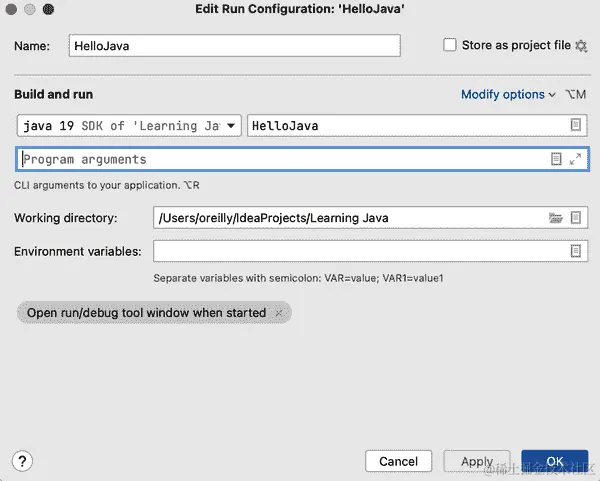Expand the Program arguments field with arrows icon
Screen dimensions: 600x481
(x=575, y=159)
